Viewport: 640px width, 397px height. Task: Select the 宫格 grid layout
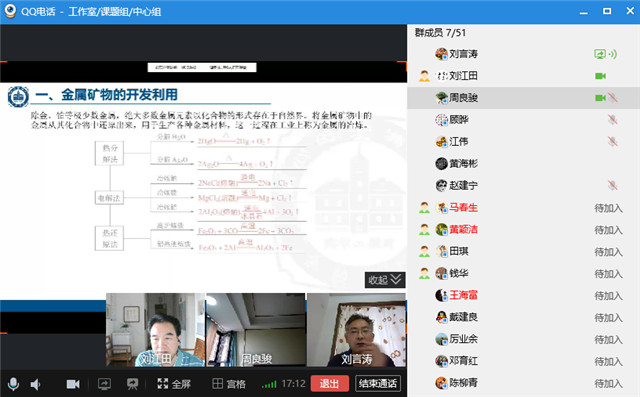pyautogui.click(x=229, y=384)
